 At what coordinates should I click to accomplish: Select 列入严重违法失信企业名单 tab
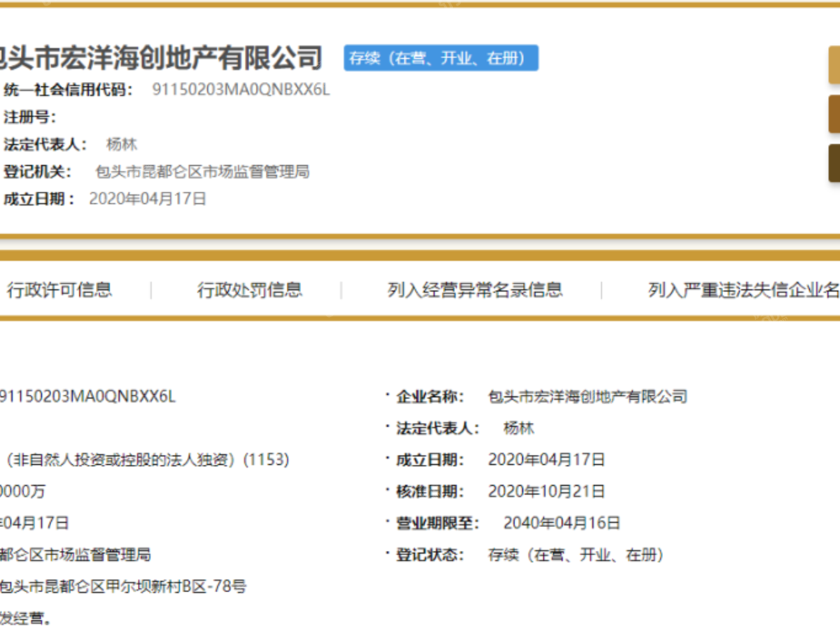[x=743, y=290]
